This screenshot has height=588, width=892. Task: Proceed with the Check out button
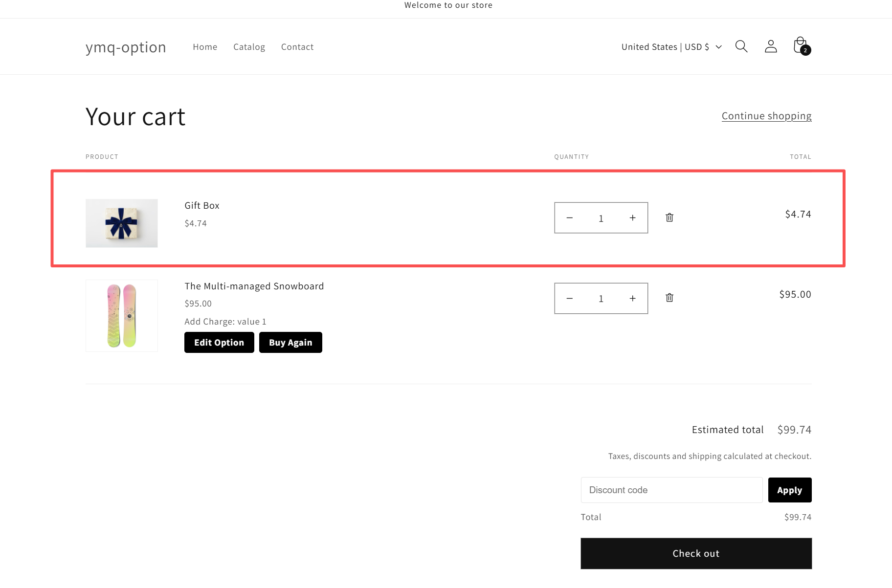point(696,553)
